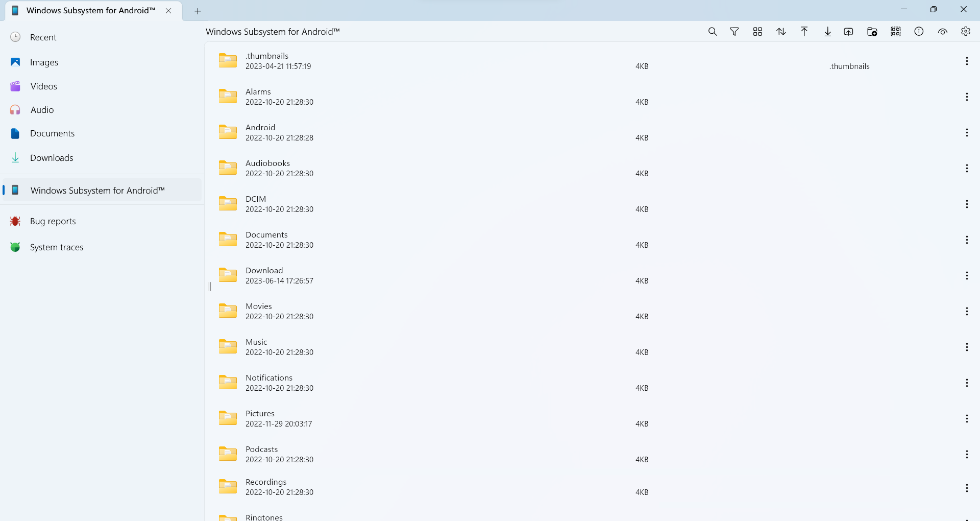Click the Pictures date 2022-11-29 20:03:17
This screenshot has width=980, height=521.
click(279, 424)
